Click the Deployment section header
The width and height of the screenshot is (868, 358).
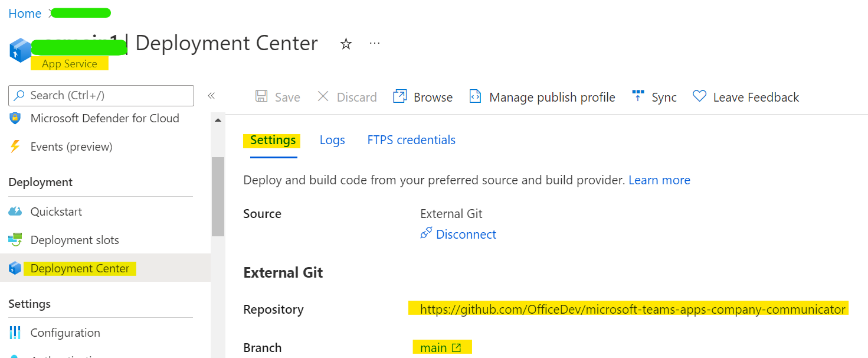point(41,182)
